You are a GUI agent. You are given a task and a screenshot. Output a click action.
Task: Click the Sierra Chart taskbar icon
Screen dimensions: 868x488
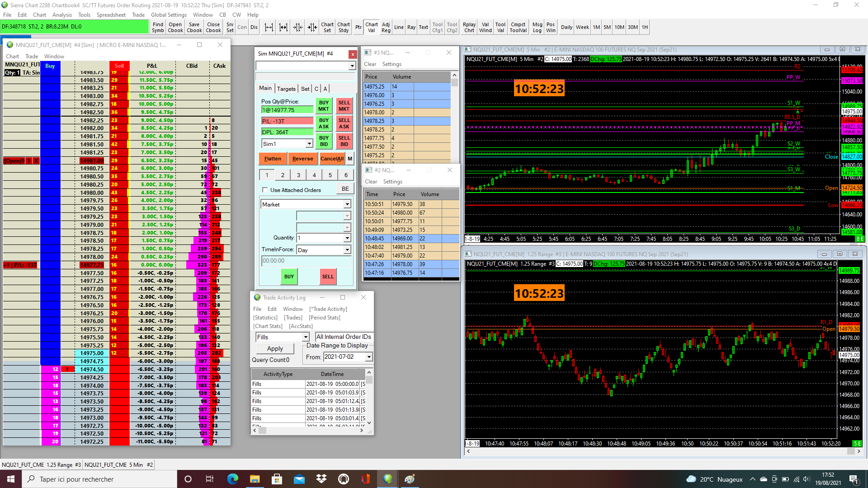click(x=388, y=479)
